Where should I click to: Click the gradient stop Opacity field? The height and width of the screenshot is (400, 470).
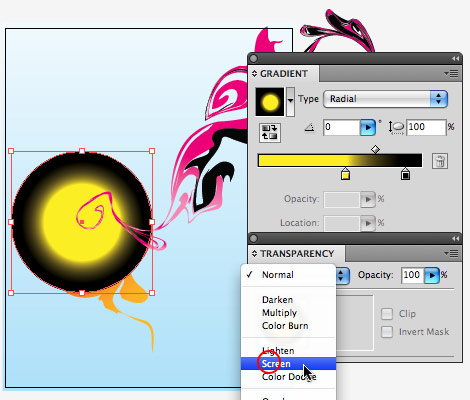[342, 199]
